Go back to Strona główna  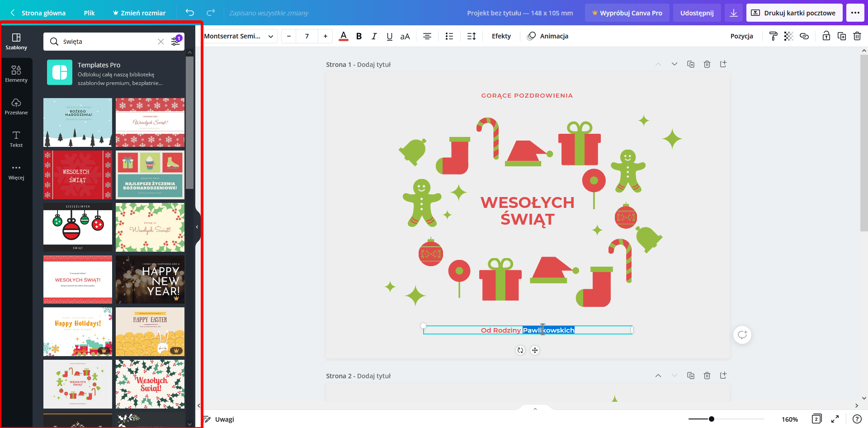tap(38, 13)
